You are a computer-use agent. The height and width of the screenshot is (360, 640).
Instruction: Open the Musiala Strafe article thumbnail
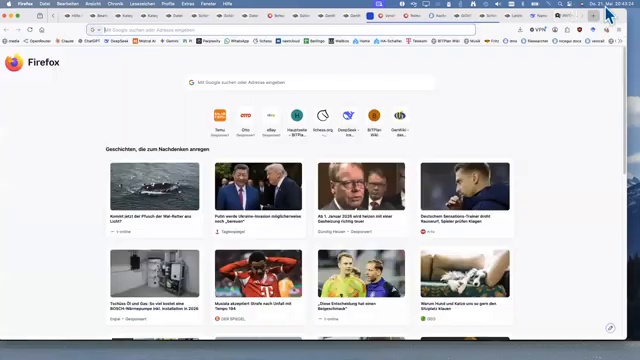tap(258, 273)
